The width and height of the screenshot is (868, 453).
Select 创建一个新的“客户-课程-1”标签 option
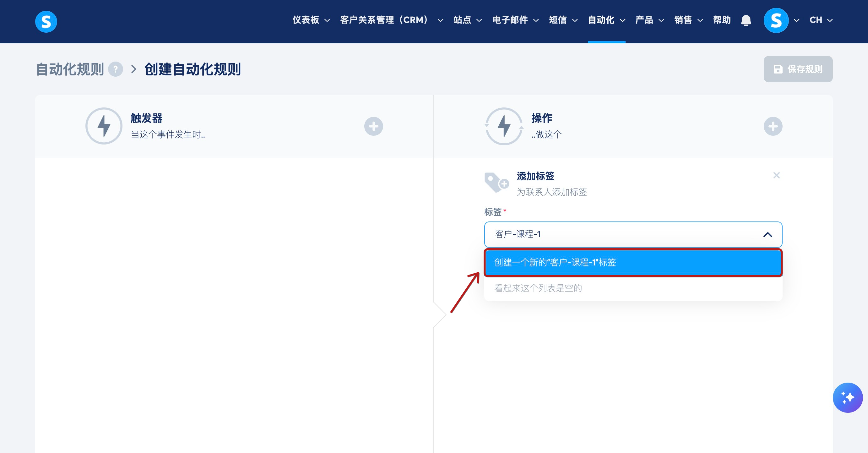pyautogui.click(x=633, y=263)
